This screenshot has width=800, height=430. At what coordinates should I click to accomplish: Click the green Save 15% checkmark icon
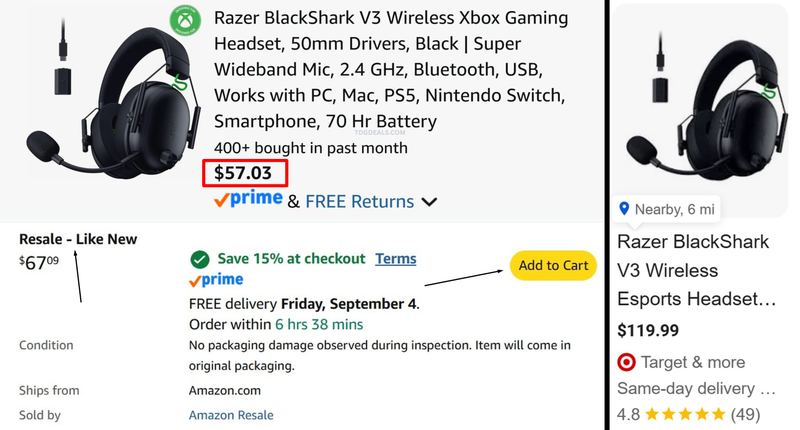[x=199, y=260]
